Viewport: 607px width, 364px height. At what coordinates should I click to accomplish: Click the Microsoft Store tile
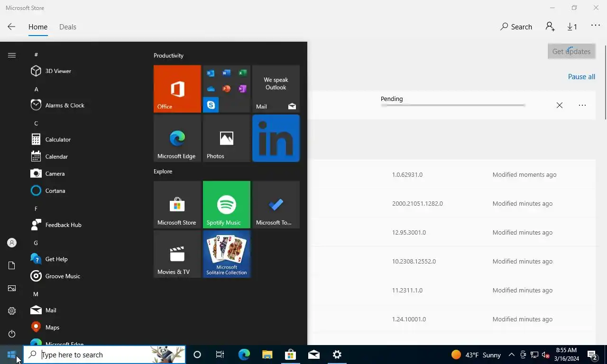(x=177, y=205)
